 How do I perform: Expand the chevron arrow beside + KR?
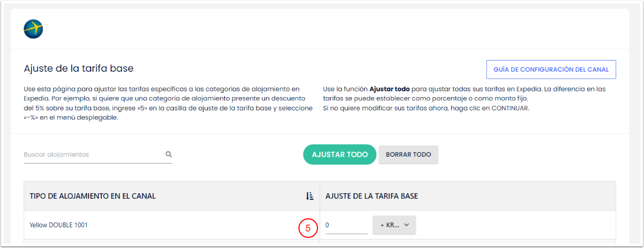pos(407,225)
